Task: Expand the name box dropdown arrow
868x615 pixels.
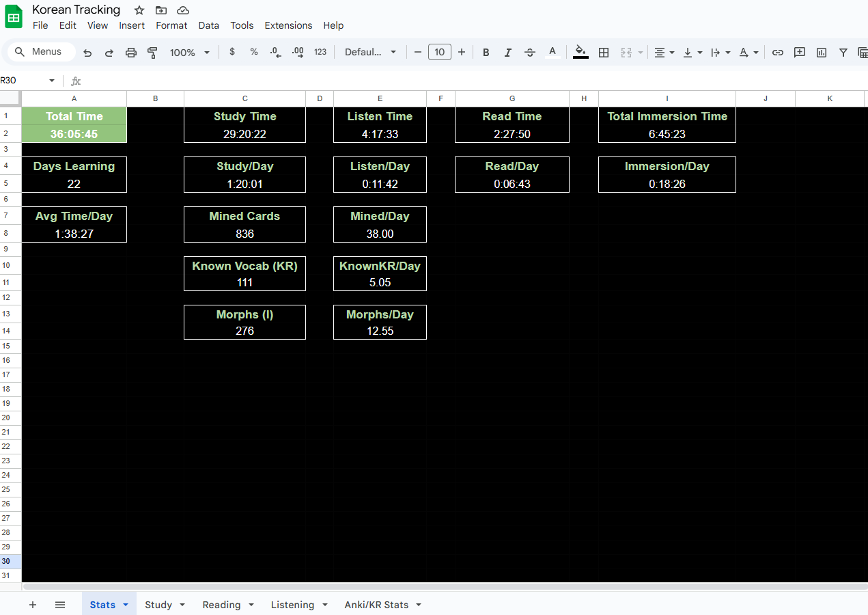Action: pos(51,81)
